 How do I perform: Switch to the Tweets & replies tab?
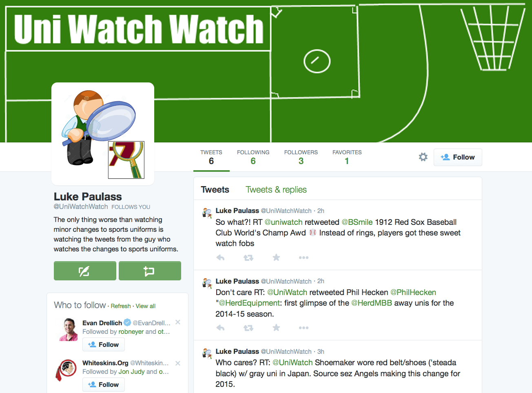(276, 190)
